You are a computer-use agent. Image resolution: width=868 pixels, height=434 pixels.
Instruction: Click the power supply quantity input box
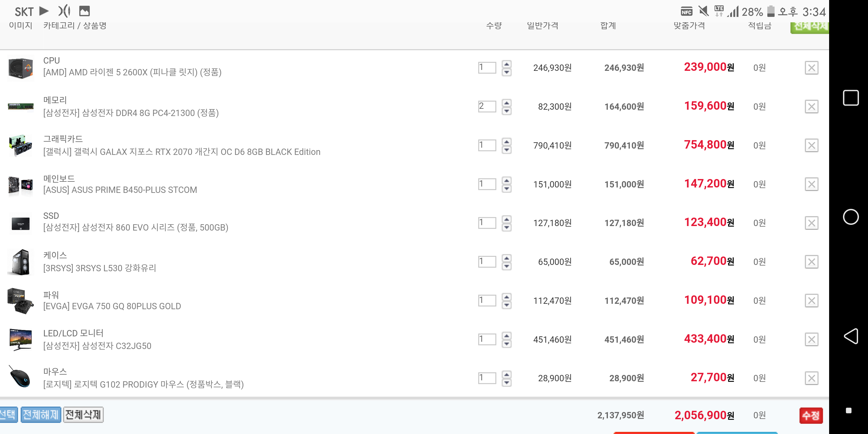(487, 300)
